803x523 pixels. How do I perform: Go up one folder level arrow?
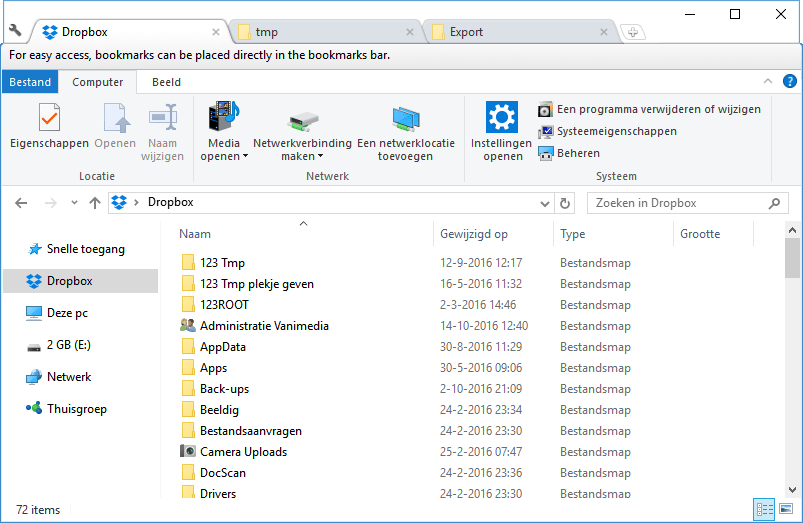point(95,203)
